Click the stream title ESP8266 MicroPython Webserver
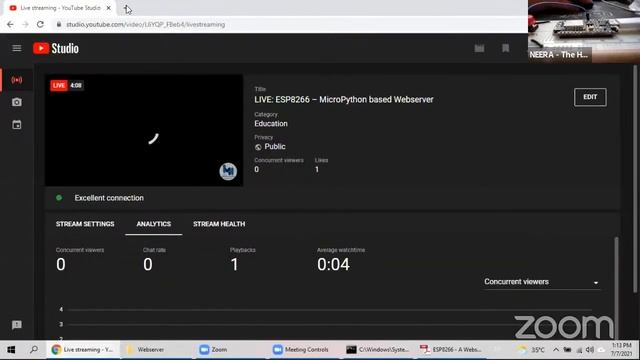This screenshot has height=360, width=640. pos(344,100)
